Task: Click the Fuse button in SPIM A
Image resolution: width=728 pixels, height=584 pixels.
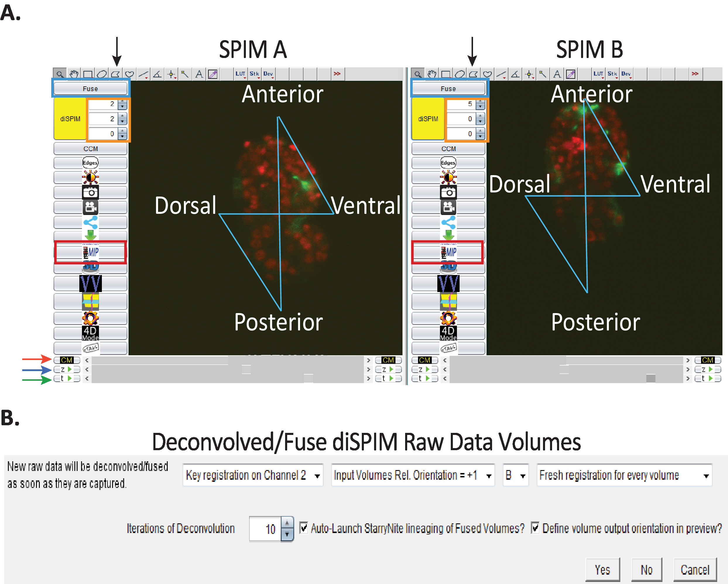Action: 90,88
